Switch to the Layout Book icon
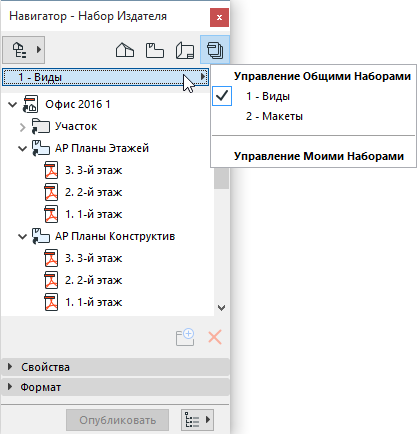The width and height of the screenshot is (417, 434). coord(185,50)
